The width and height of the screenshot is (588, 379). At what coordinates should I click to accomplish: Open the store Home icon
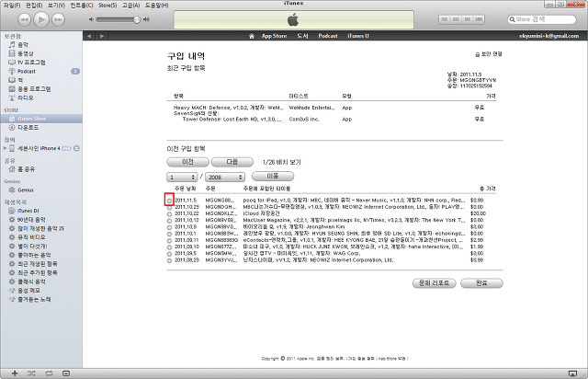click(x=251, y=36)
